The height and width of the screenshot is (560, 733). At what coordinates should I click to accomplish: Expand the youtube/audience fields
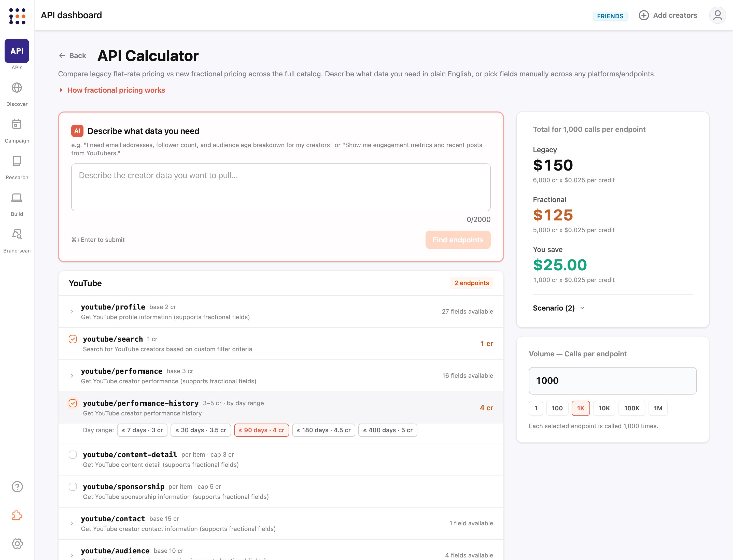[72, 555]
